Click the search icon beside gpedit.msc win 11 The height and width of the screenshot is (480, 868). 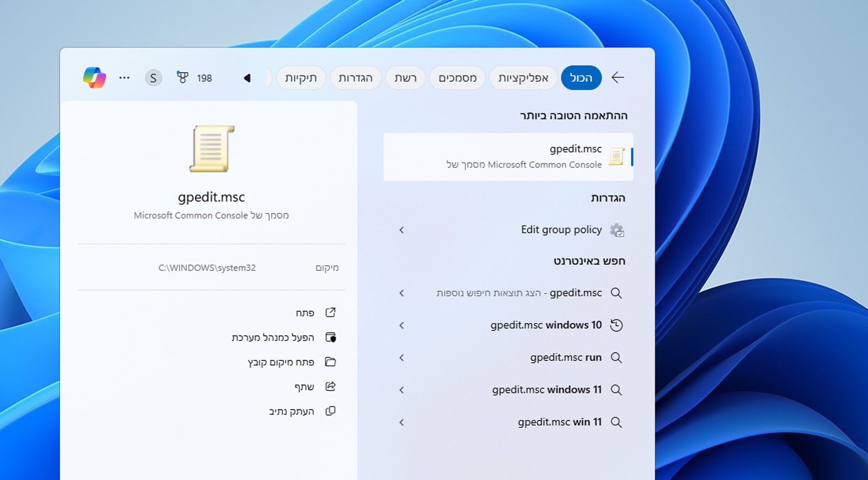(x=616, y=422)
